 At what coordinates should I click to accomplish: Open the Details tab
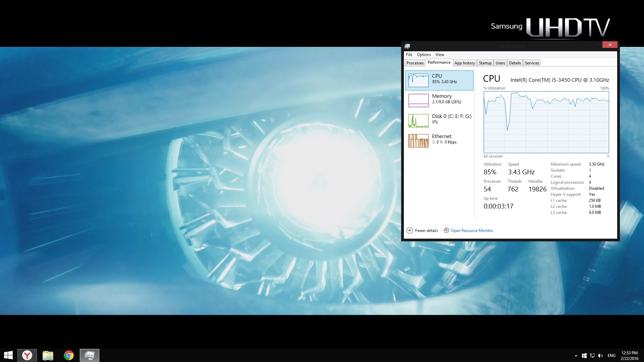(515, 63)
